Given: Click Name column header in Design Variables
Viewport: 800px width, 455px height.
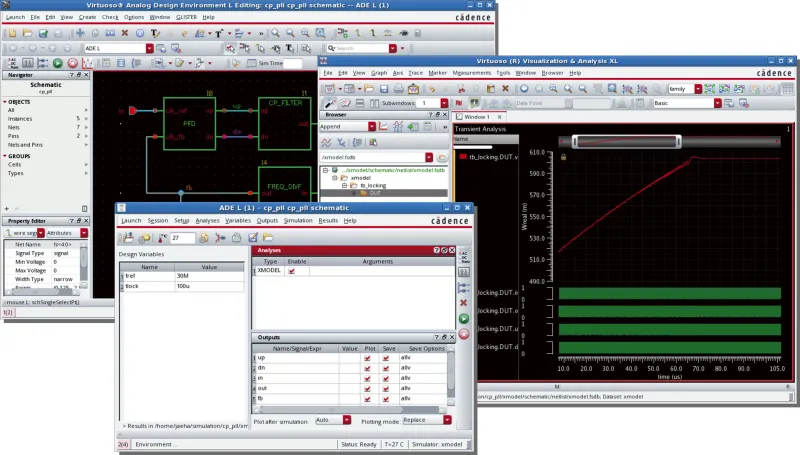Looking at the screenshot, I should (x=149, y=267).
